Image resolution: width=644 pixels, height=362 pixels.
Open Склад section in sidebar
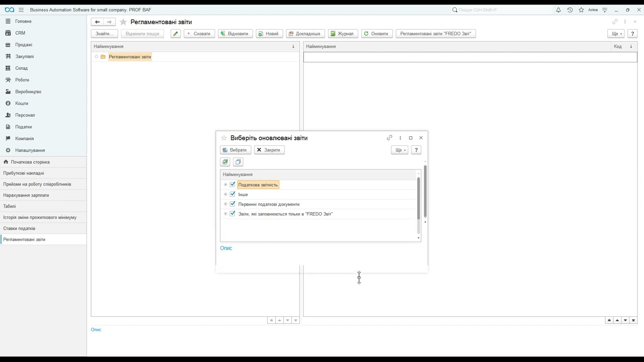(22, 68)
